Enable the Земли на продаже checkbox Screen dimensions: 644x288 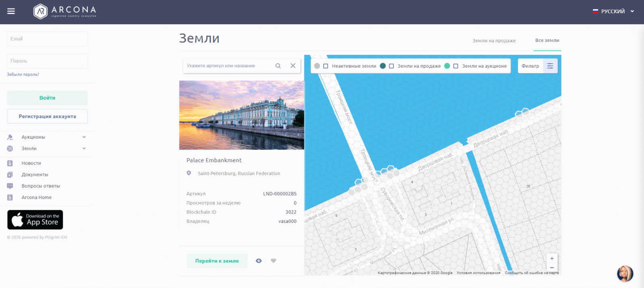click(x=391, y=66)
